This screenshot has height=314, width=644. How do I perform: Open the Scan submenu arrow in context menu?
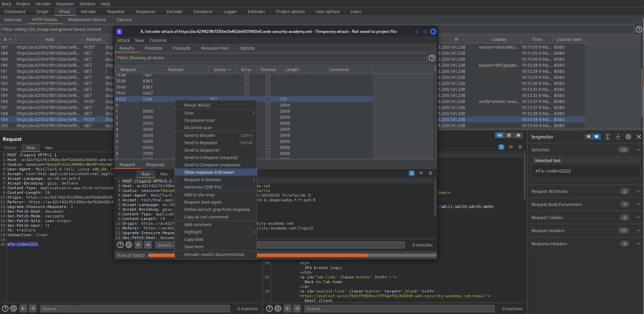pyautogui.click(x=254, y=113)
